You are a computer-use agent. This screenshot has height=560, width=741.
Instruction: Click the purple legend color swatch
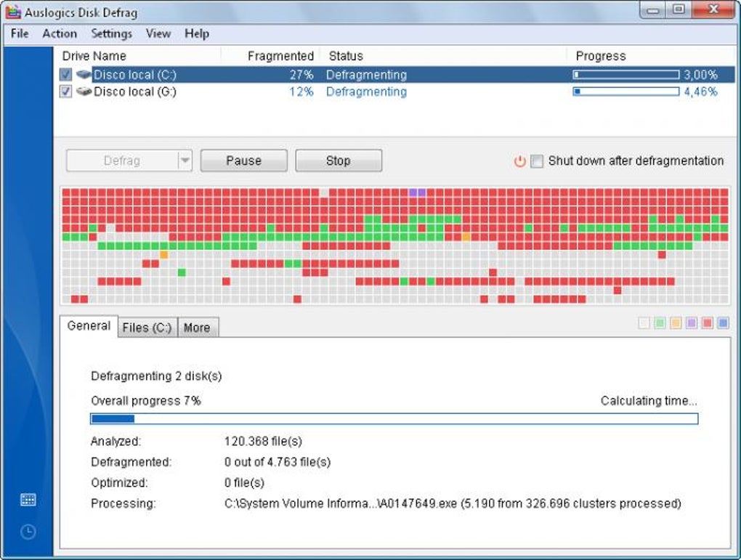(x=692, y=323)
